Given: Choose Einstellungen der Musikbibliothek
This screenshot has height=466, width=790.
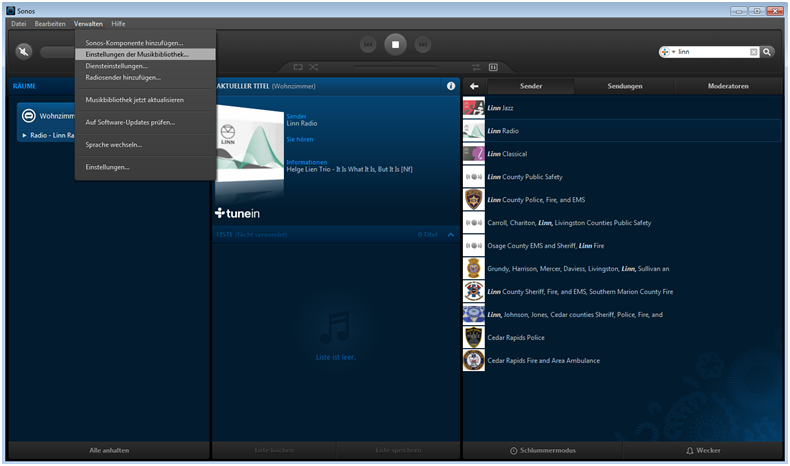Looking at the screenshot, I should (x=145, y=54).
